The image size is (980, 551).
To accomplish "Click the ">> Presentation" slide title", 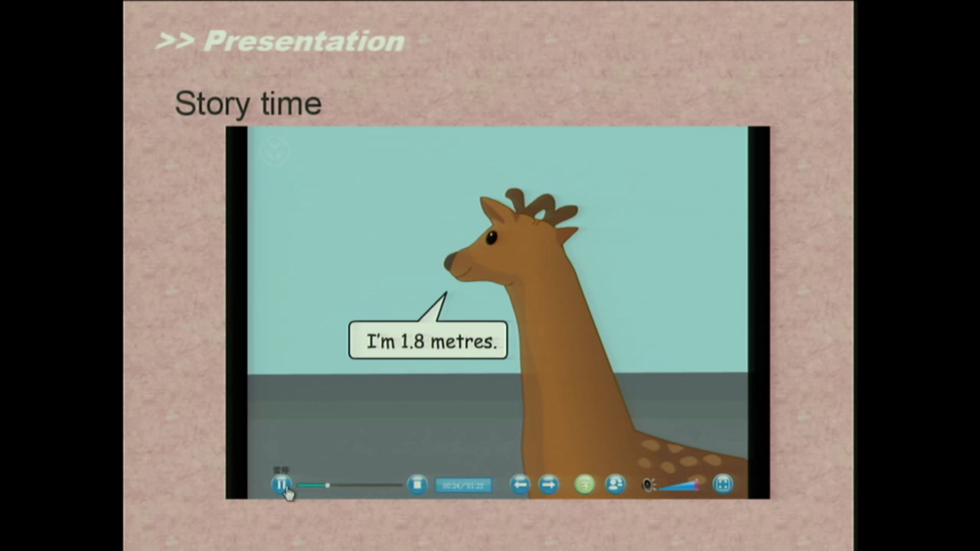I will [x=280, y=41].
